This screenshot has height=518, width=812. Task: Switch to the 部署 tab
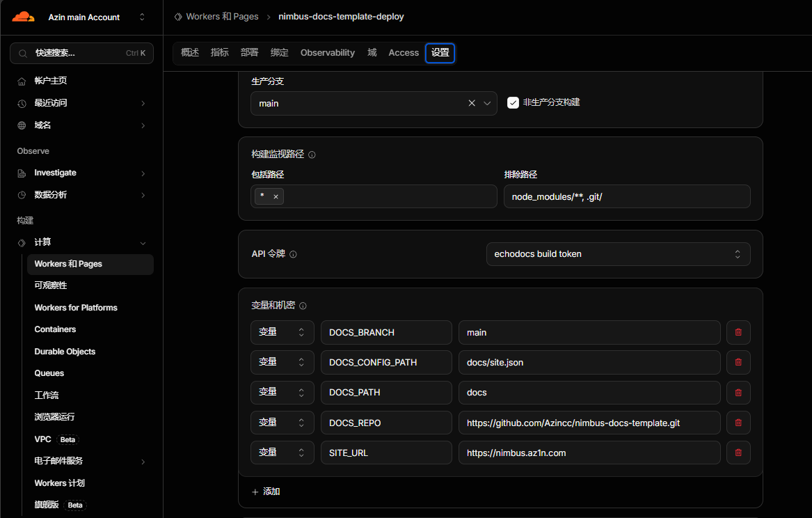coord(250,53)
